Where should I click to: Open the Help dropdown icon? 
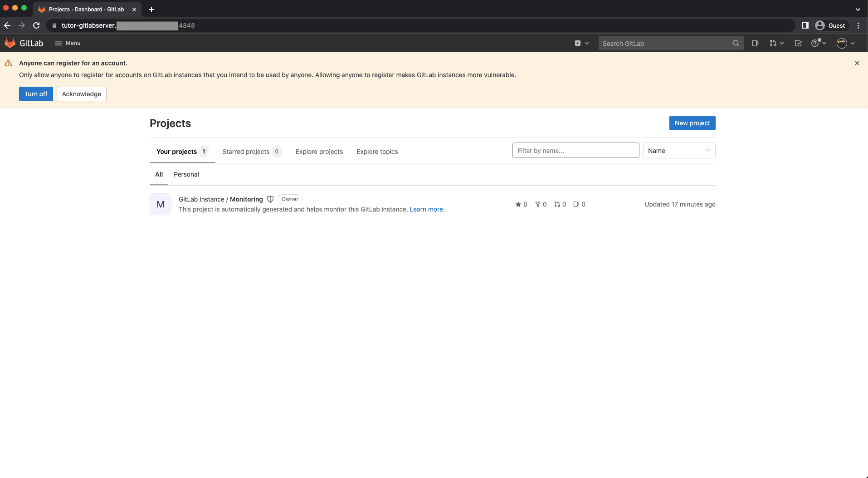[x=819, y=43]
